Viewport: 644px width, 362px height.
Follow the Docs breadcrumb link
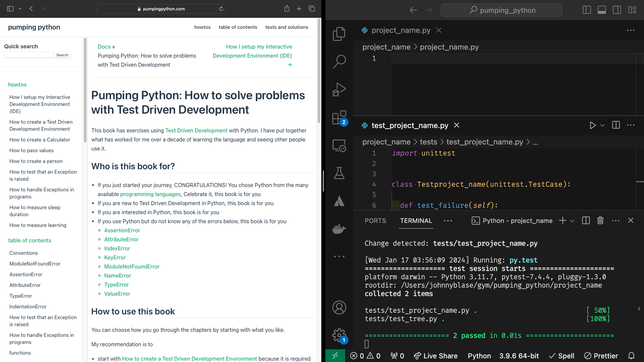pyautogui.click(x=104, y=47)
